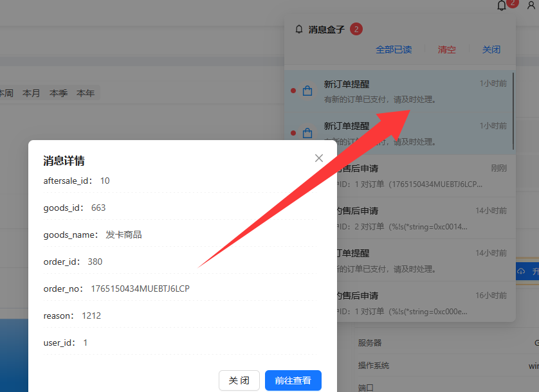The height and width of the screenshot is (392, 539).
Task: Click the bell icon beside 消息盒子 title
Action: tap(298, 30)
